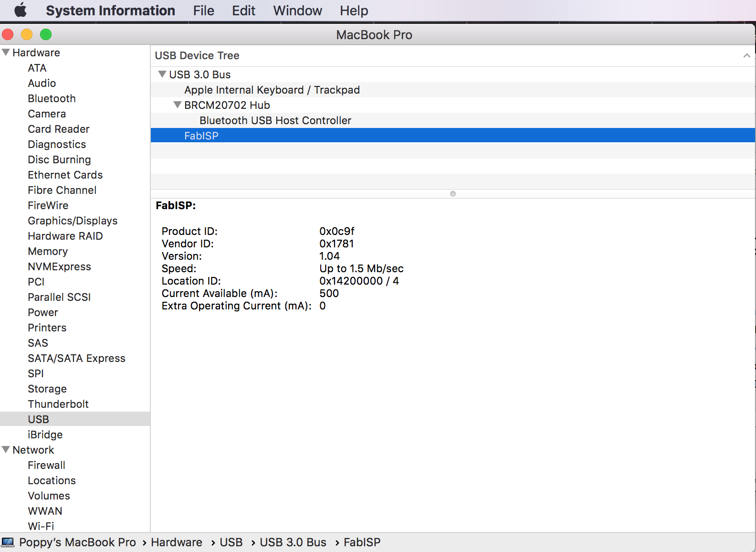The width and height of the screenshot is (756, 552).
Task: Select Power in the sidebar
Action: [x=43, y=312]
